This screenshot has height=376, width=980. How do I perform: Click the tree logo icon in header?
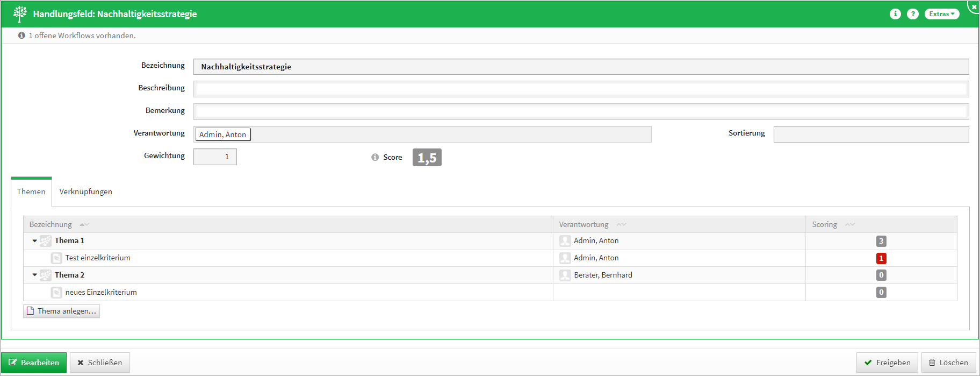click(20, 14)
